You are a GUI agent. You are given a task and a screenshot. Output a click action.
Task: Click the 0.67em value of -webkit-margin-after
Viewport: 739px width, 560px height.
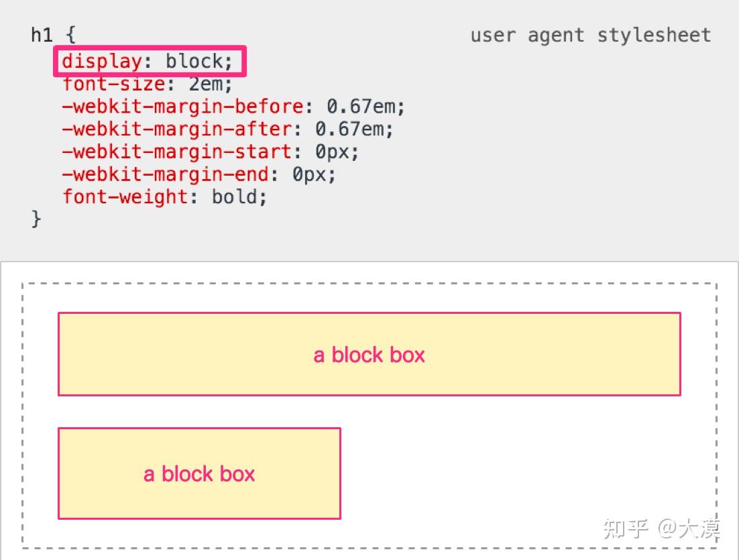(x=350, y=129)
